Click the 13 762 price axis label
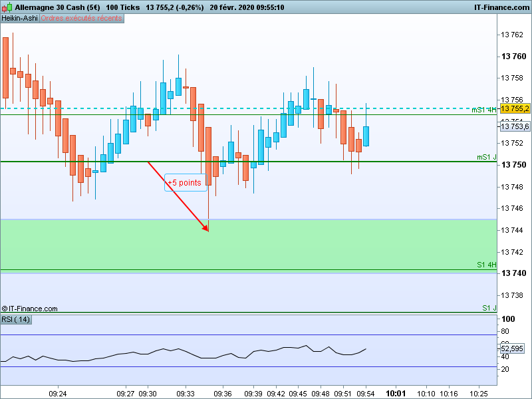 [512, 35]
